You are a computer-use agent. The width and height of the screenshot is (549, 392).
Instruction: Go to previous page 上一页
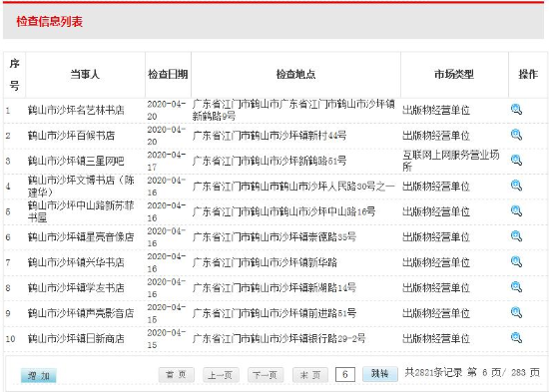(x=221, y=375)
